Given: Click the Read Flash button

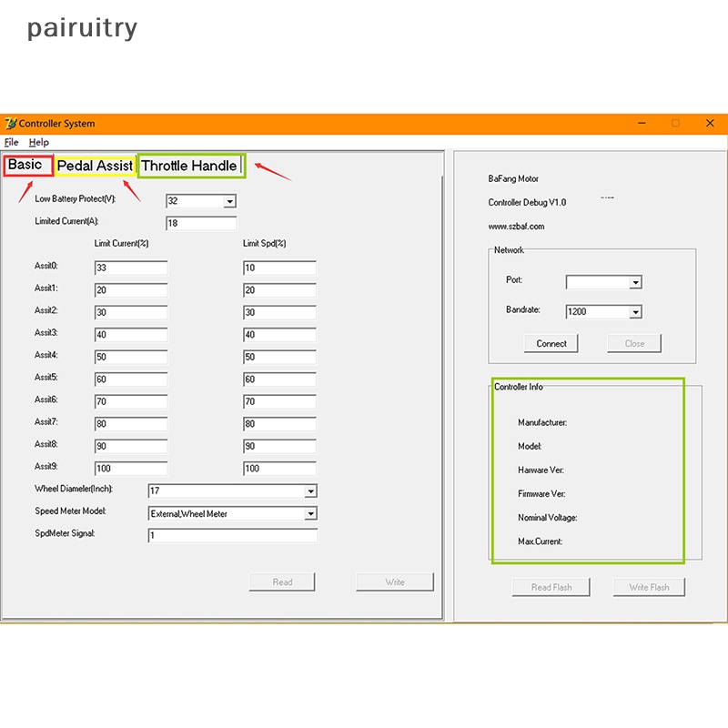Looking at the screenshot, I should pyautogui.click(x=551, y=587).
